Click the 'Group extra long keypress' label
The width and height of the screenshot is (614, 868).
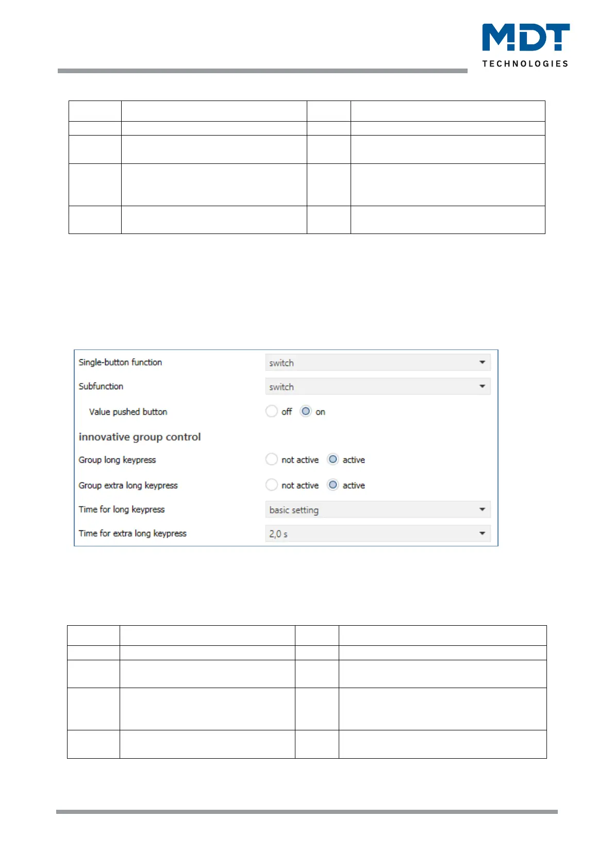(128, 486)
